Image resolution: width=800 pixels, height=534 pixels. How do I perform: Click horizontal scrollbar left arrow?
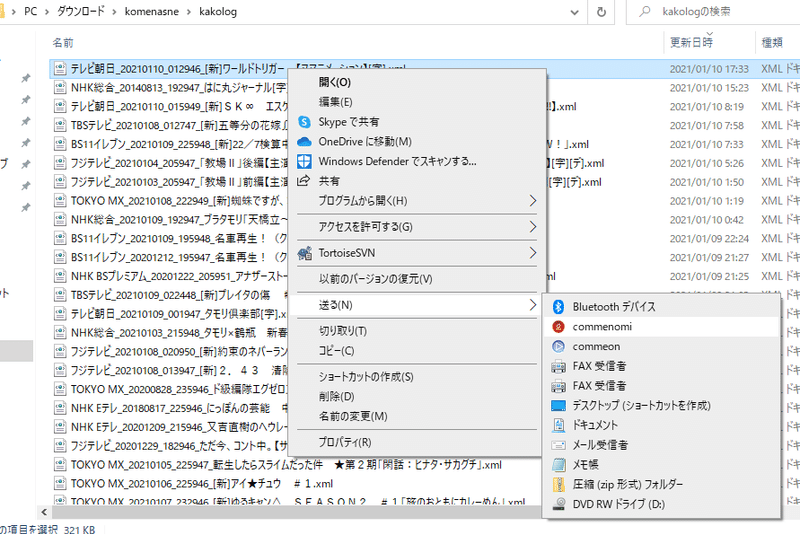[x=44, y=512]
